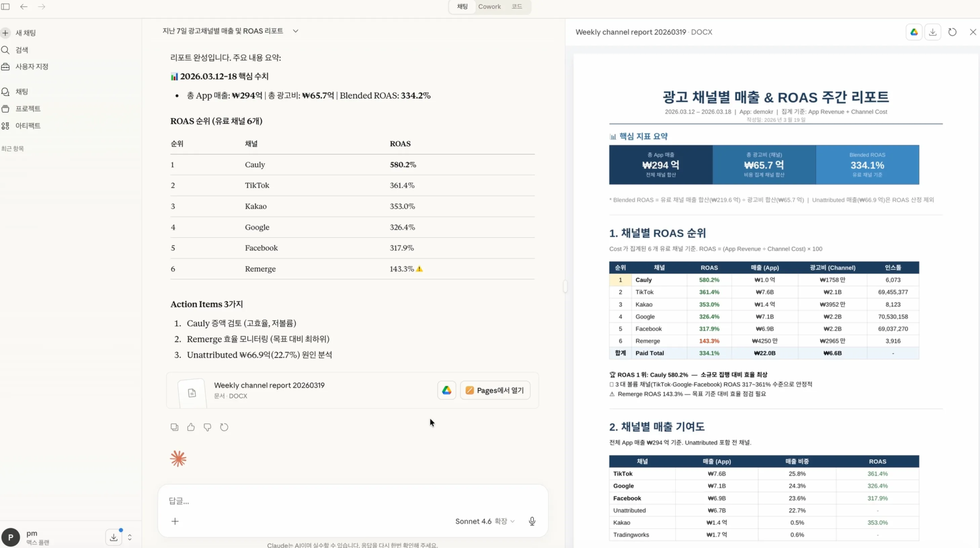
Task: Click 580.2% ROAS value in chat table
Action: click(x=403, y=165)
